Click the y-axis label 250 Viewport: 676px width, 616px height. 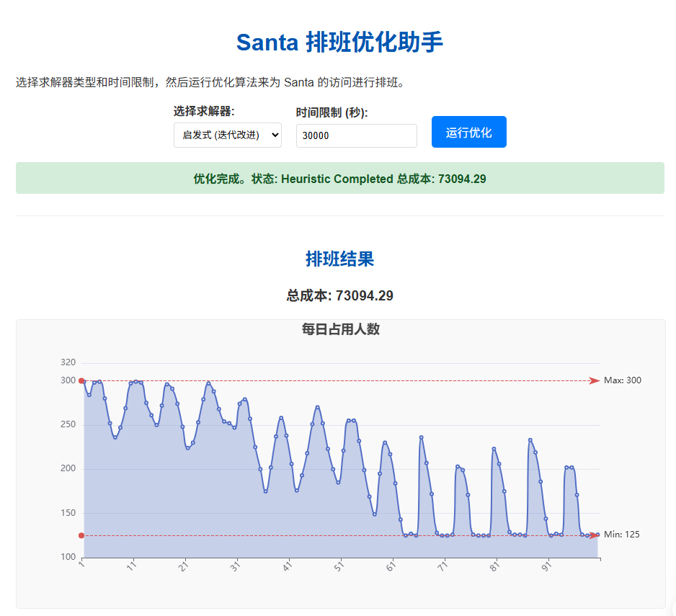click(x=68, y=424)
